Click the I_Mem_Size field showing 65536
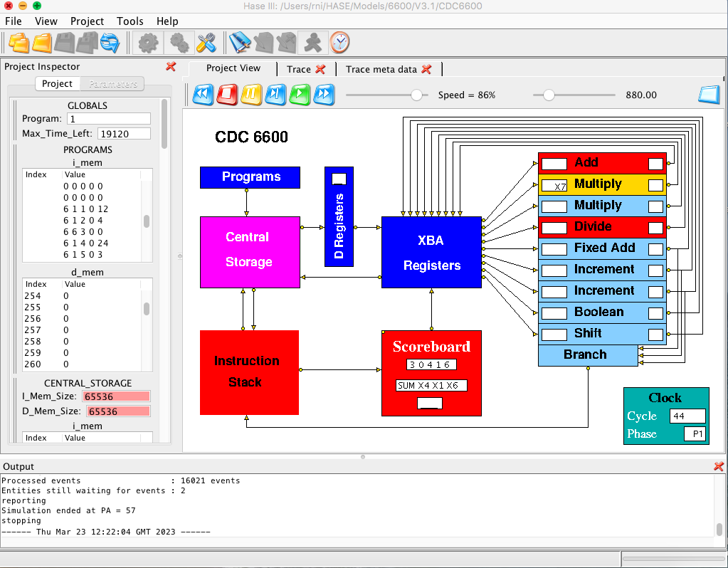Viewport: 728px width, 568px height. click(116, 396)
